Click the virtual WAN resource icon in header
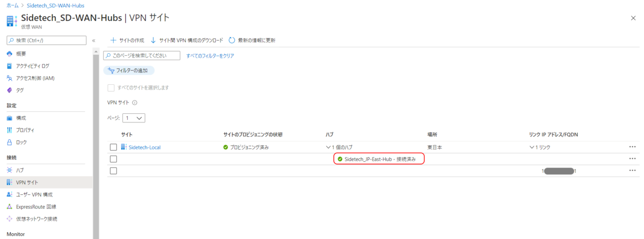 pyautogui.click(x=11, y=21)
